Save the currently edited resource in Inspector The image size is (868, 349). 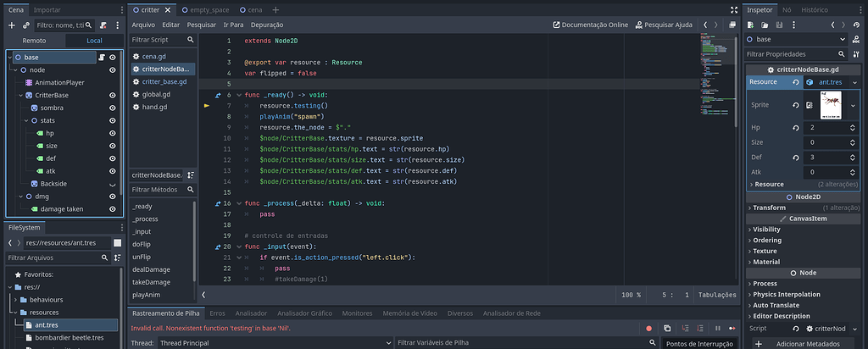[x=780, y=25]
